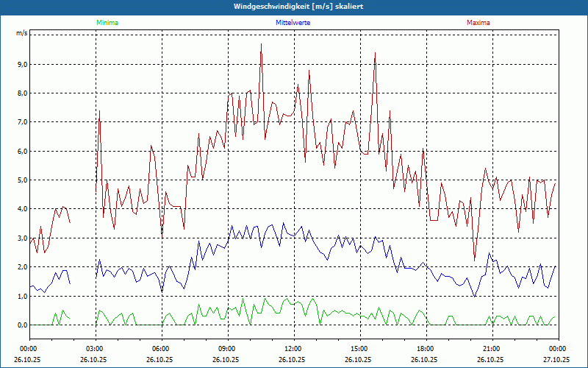Click the 09:00 time axis label

(x=228, y=349)
